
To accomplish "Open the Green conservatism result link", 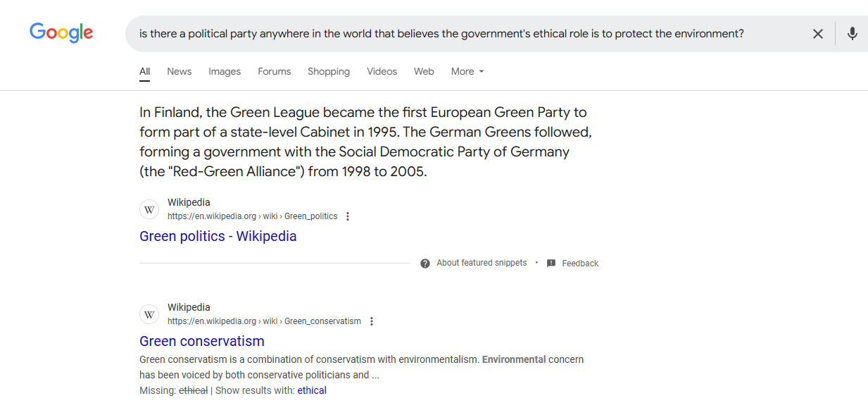I will click(x=202, y=341).
